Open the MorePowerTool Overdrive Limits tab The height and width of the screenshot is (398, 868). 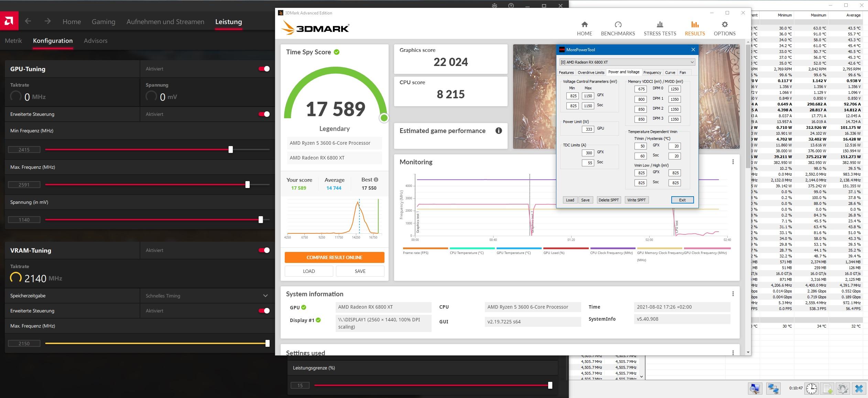click(x=591, y=73)
